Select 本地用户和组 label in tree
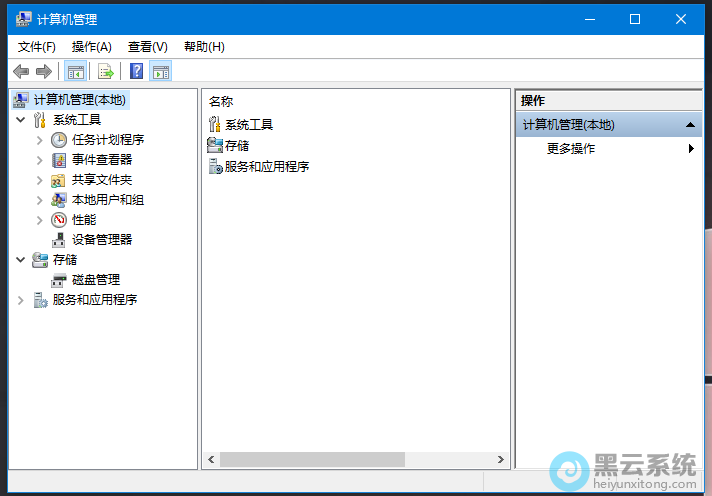The width and height of the screenshot is (712, 496). pos(108,200)
